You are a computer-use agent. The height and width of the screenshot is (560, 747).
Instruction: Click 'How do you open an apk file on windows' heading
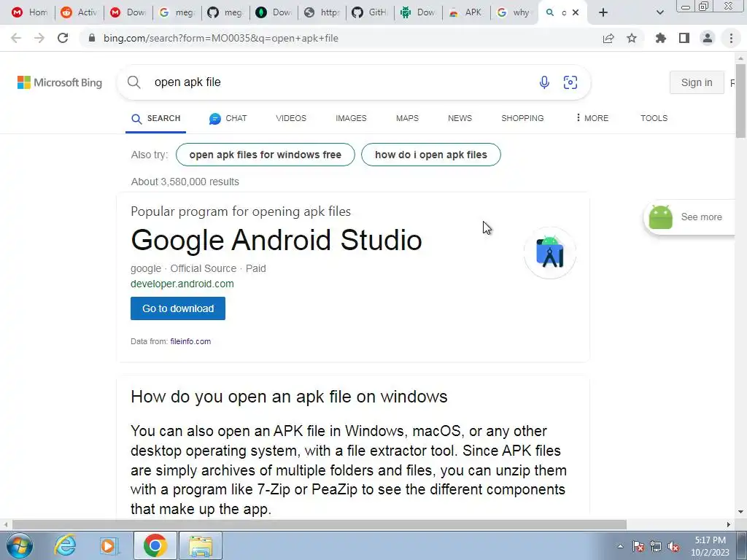coord(289,397)
